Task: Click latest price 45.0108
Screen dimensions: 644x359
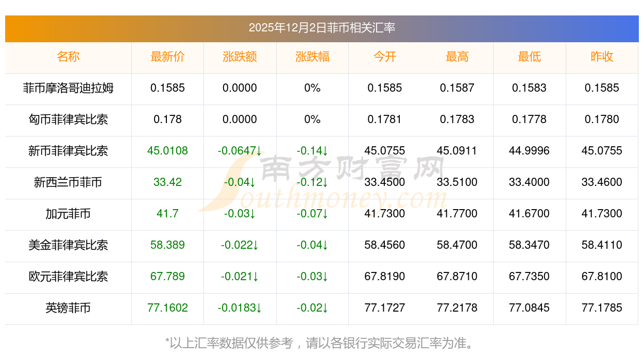Action: point(167,151)
